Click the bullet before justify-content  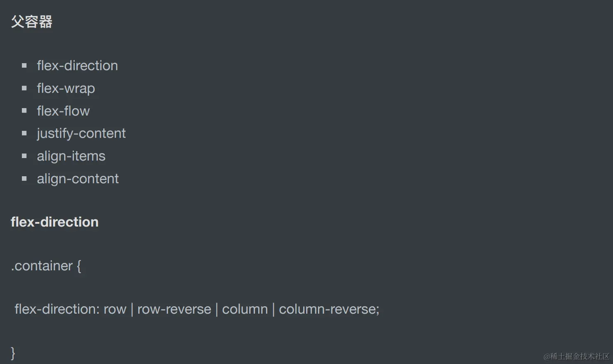coord(24,133)
